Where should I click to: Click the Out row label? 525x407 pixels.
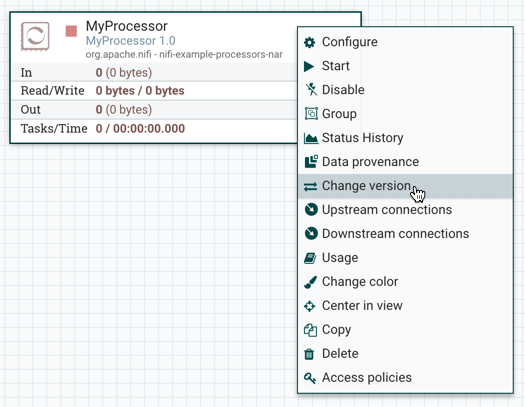tap(30, 110)
